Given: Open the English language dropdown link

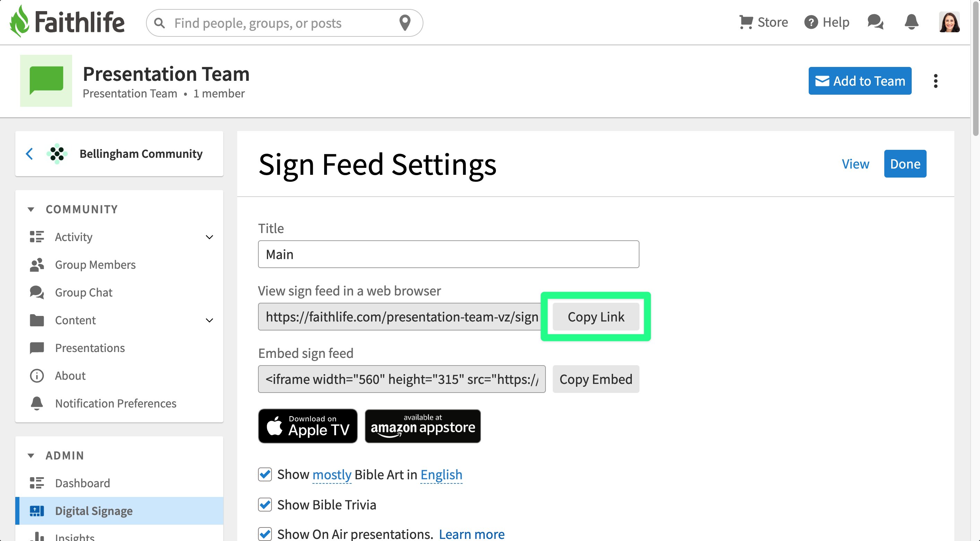Looking at the screenshot, I should coord(441,474).
